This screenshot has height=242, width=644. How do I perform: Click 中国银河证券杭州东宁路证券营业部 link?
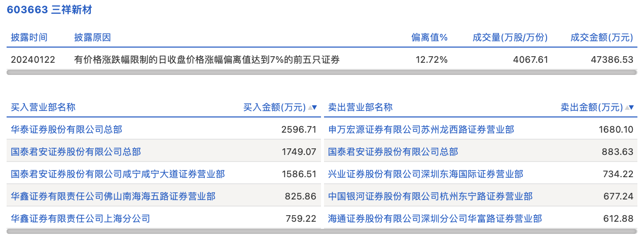click(430, 196)
